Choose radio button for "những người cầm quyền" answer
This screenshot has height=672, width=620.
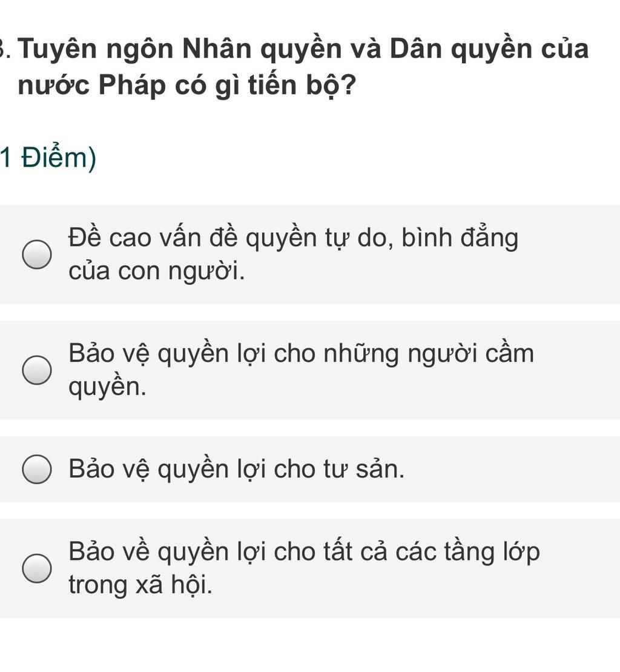[37, 370]
